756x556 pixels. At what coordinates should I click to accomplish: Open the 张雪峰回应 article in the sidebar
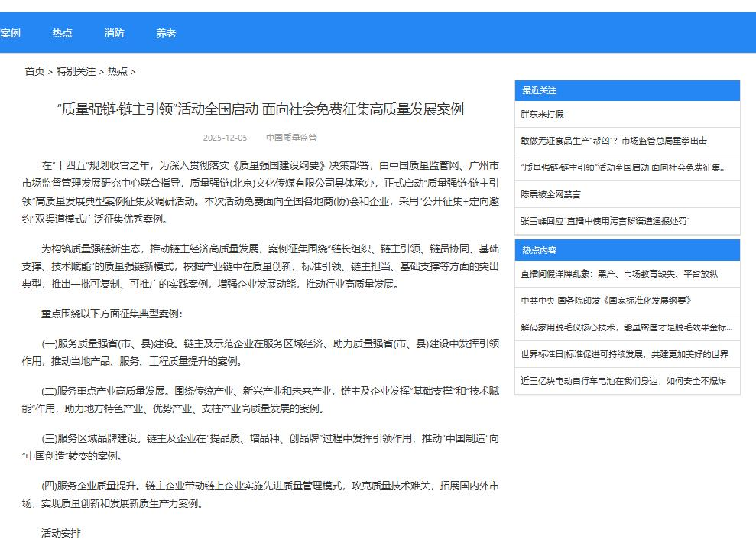coord(605,221)
